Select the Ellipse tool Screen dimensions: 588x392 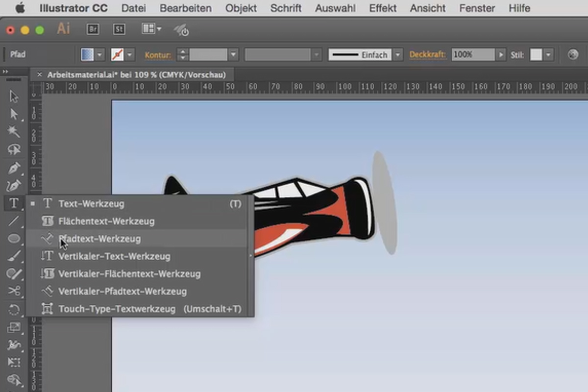coord(14,239)
